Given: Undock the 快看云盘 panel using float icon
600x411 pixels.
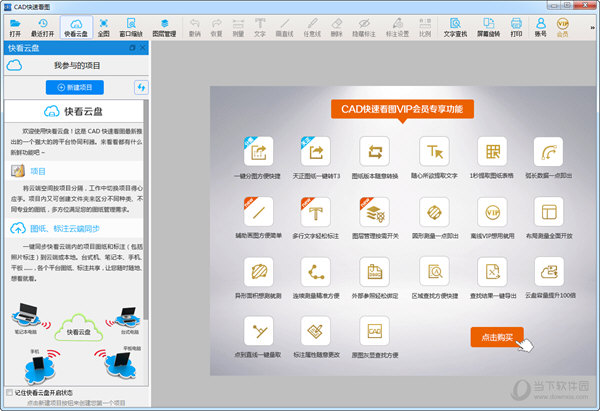Looking at the screenshot, I should pos(132,48).
